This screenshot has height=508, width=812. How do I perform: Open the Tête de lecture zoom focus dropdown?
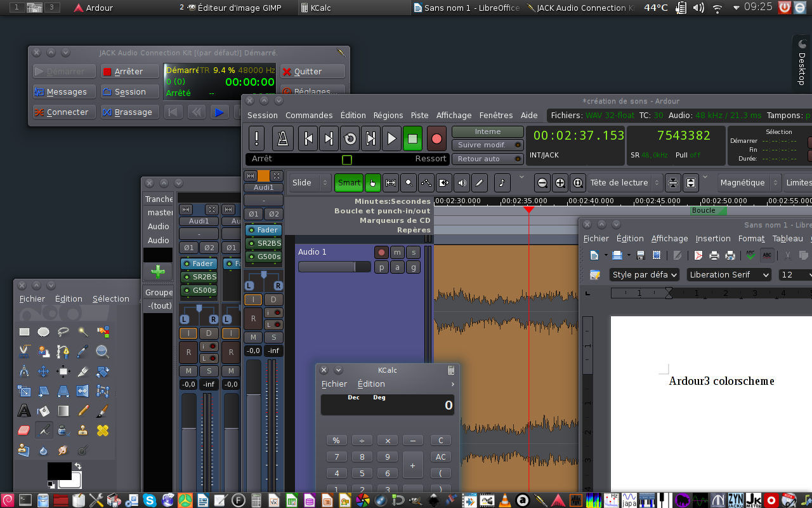click(625, 183)
